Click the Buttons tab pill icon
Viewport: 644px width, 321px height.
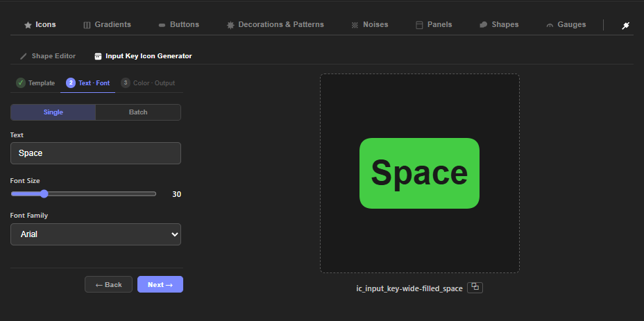[162, 25]
